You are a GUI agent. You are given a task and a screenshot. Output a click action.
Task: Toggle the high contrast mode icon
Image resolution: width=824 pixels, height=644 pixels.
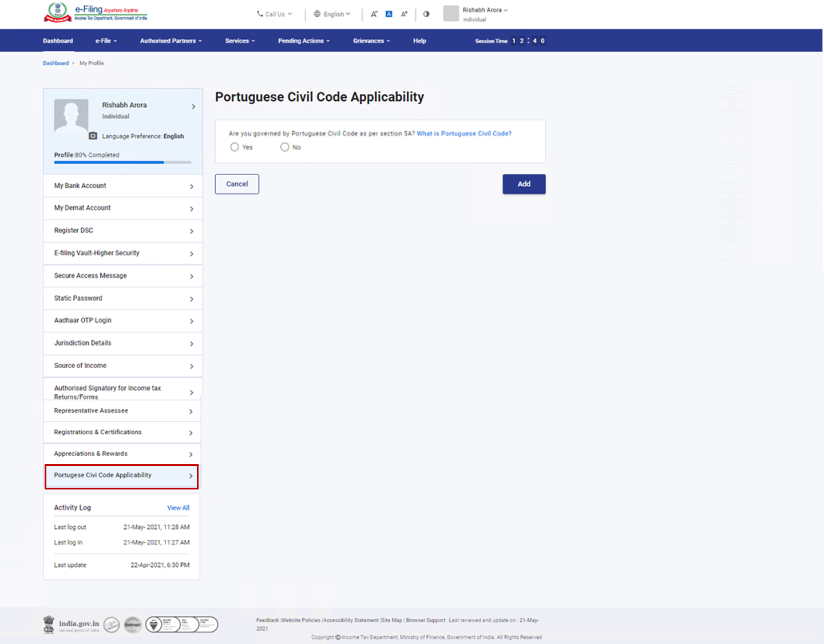coord(426,14)
